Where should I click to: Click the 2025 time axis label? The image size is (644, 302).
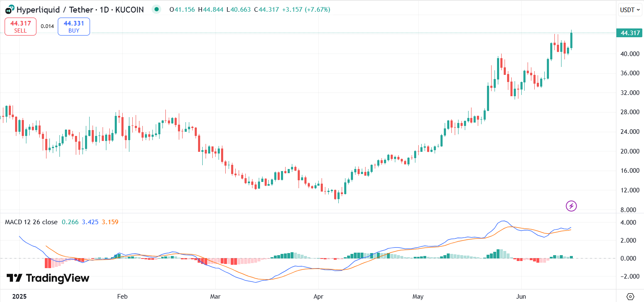point(20,297)
